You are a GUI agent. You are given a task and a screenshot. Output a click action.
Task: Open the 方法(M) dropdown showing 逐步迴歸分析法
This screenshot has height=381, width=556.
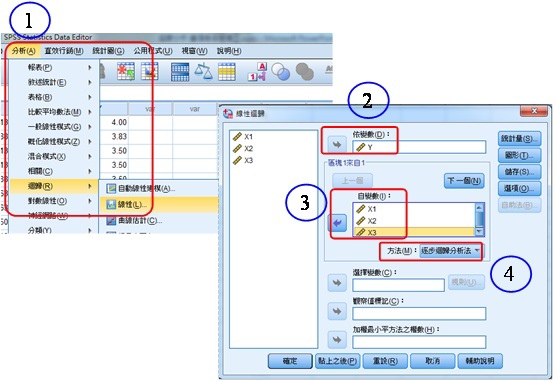(x=451, y=251)
